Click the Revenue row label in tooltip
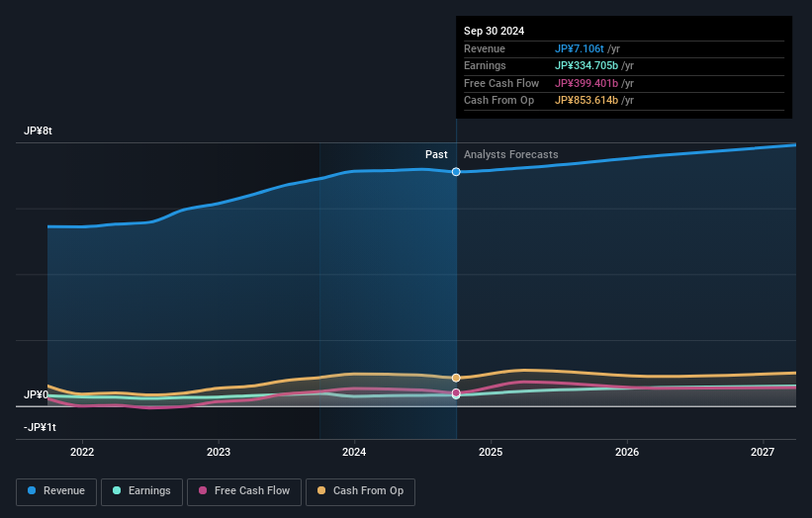The width and height of the screenshot is (812, 518). 485,48
